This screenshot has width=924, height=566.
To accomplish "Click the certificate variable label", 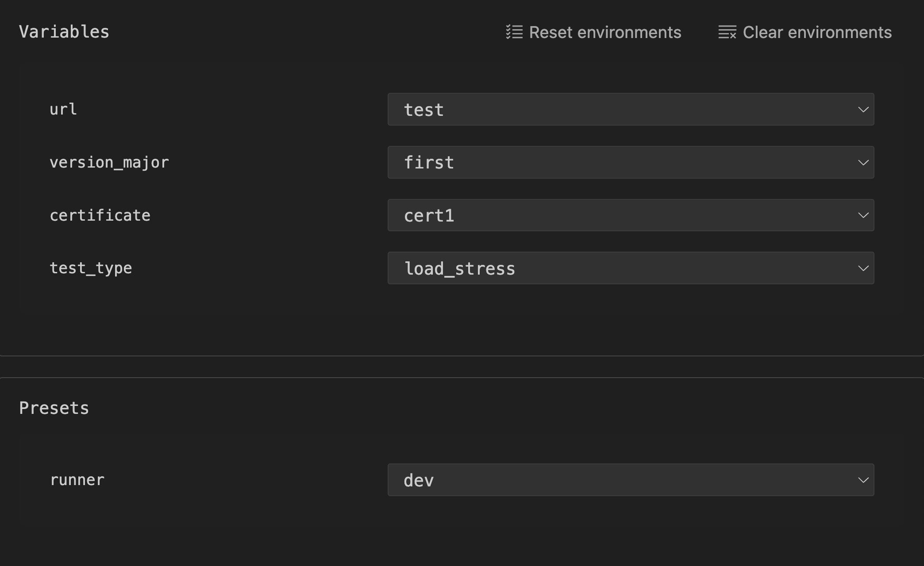I will [100, 215].
